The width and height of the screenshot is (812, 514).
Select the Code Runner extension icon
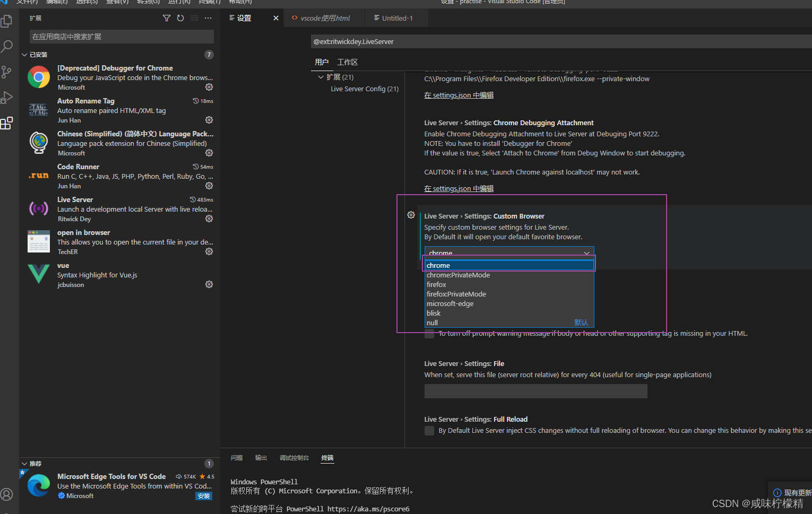click(39, 176)
